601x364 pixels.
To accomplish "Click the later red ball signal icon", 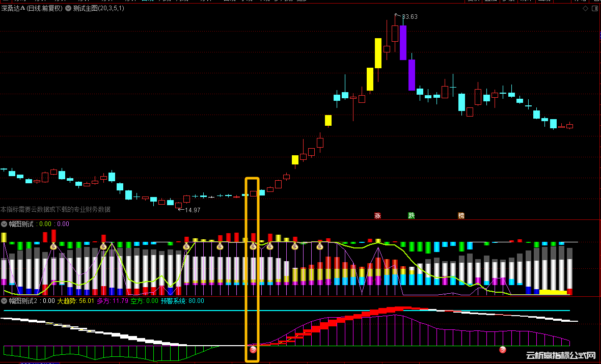I will pyautogui.click(x=503, y=349).
